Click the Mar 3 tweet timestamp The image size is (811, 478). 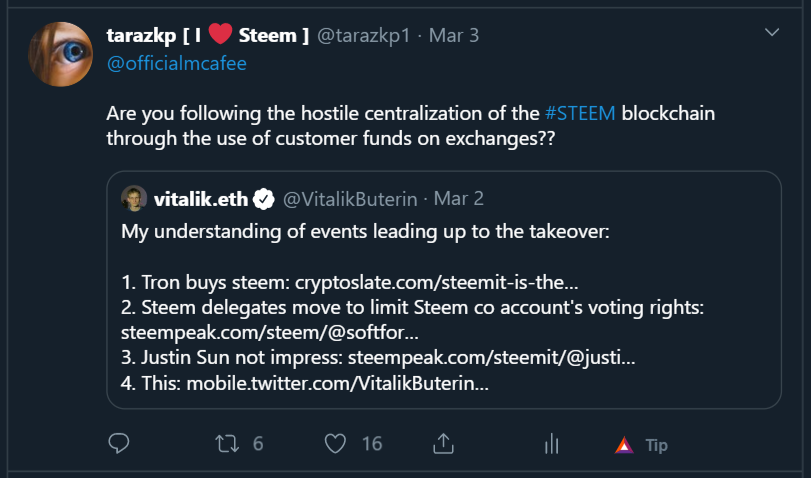coord(454,35)
